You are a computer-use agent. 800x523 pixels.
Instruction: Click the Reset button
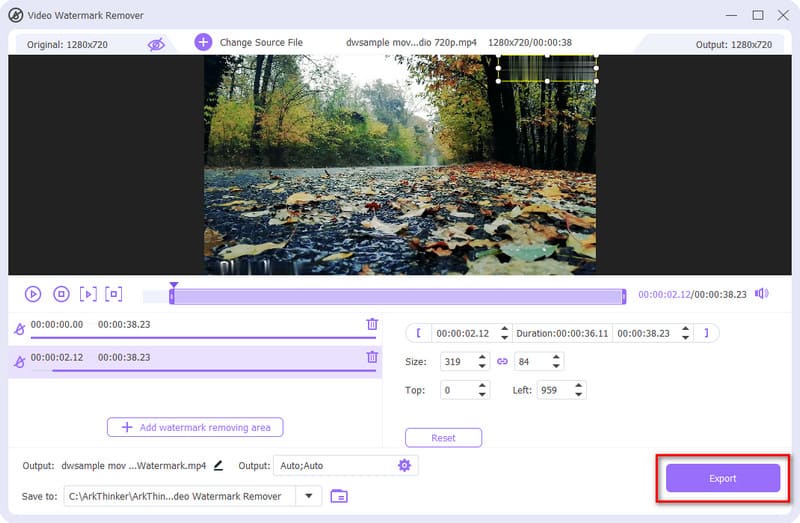[443, 438]
